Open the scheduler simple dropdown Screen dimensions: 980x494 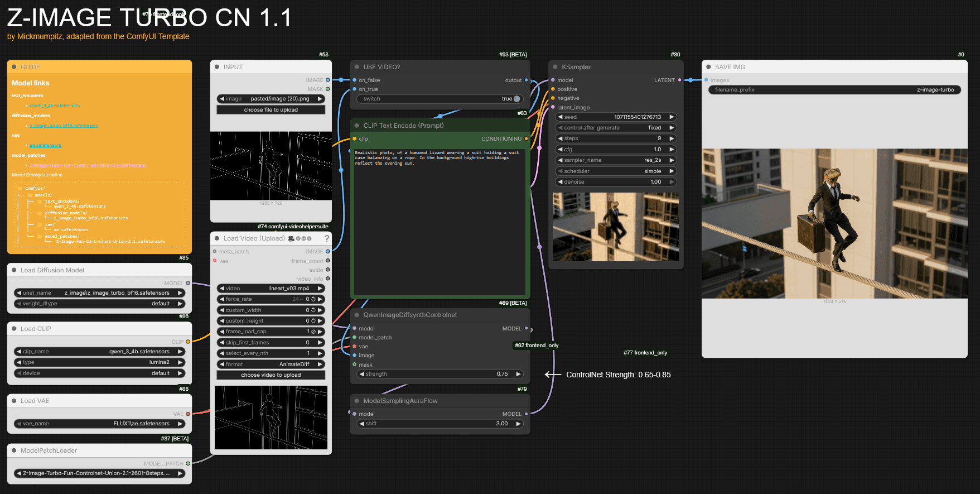[616, 171]
